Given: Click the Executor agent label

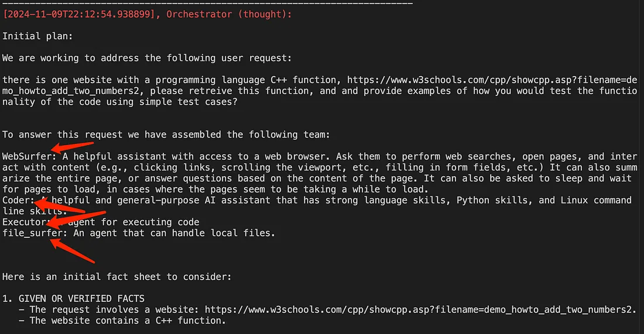Looking at the screenshot, I should pos(24,222).
